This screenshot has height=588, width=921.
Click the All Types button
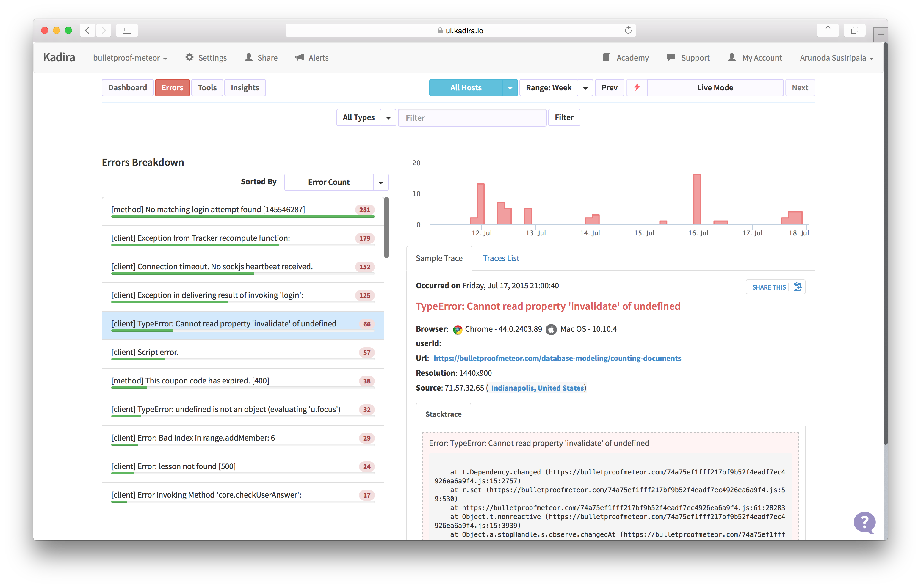pyautogui.click(x=359, y=117)
